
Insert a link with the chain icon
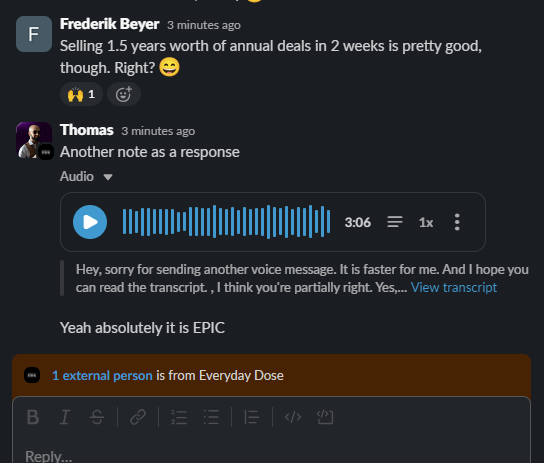(x=138, y=417)
